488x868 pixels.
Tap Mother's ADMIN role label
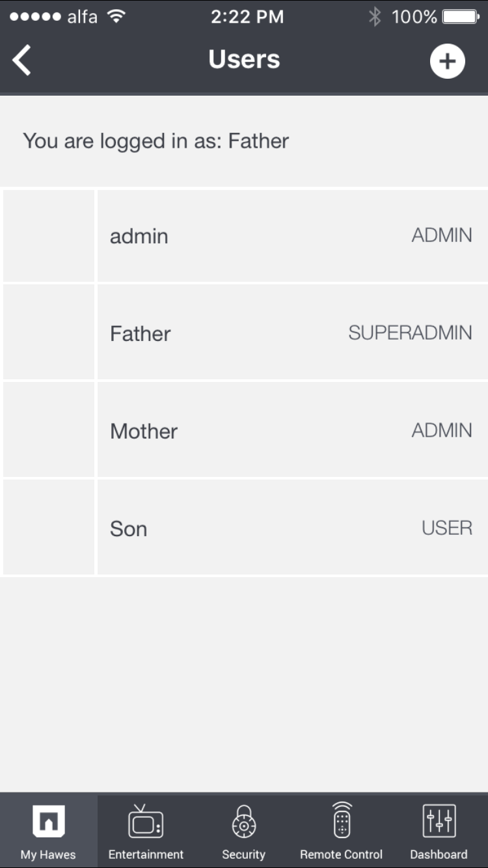click(442, 430)
